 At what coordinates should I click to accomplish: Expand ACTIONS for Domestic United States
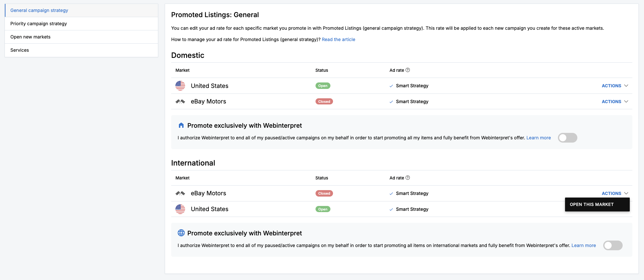(615, 86)
